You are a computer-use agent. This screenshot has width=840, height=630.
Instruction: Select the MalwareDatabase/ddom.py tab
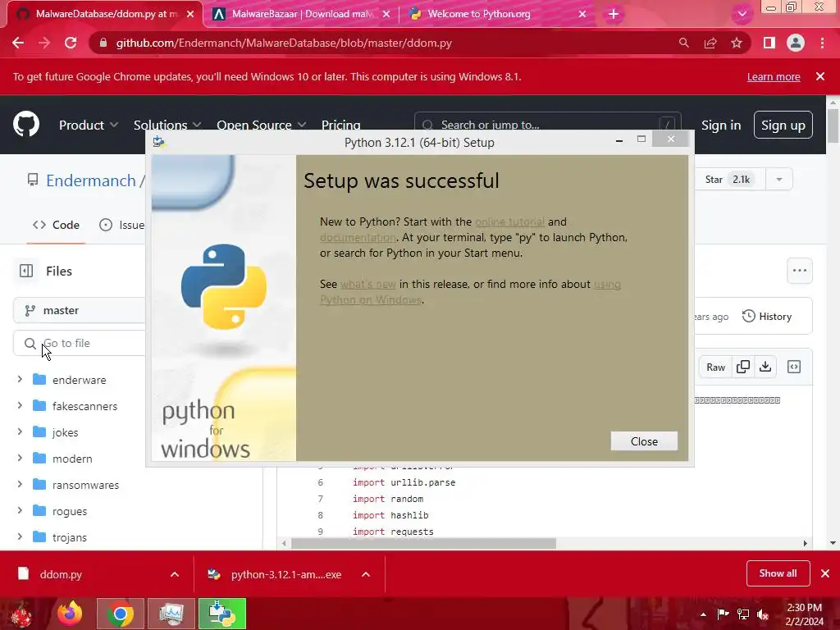(105, 14)
